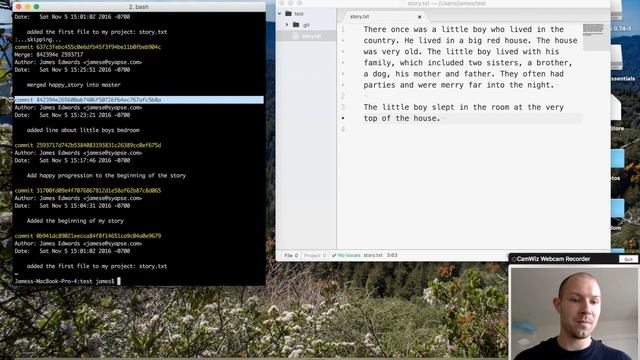The image size is (640, 360).
Task: Expand the .git folder in tree view
Action: 287,25
